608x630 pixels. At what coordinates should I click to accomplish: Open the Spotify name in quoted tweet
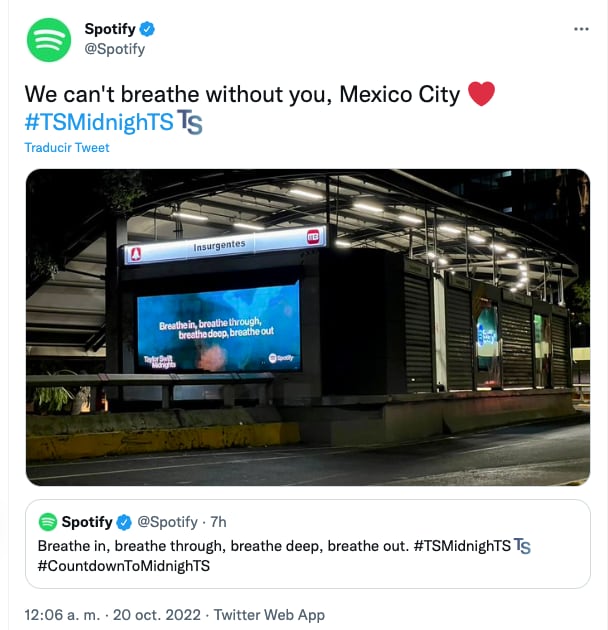point(87,522)
